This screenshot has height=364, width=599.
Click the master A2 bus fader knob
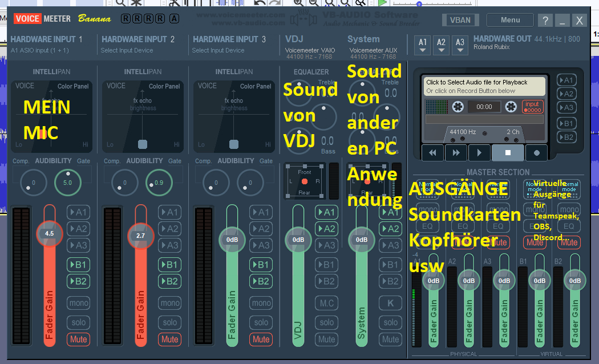469,281
